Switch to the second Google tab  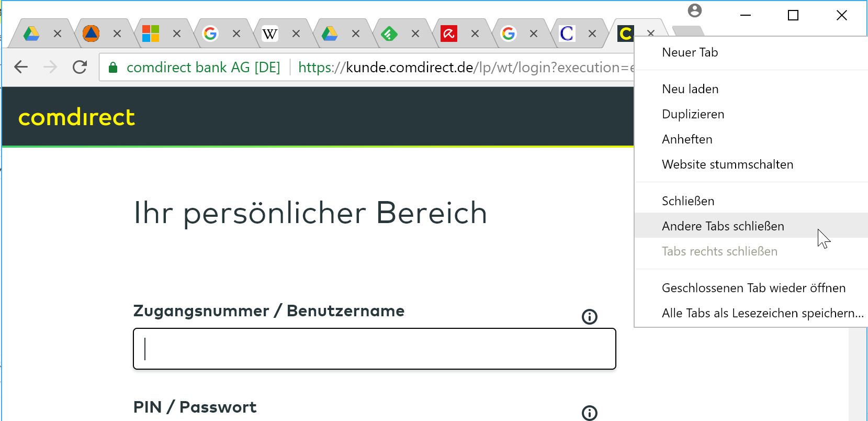point(509,34)
